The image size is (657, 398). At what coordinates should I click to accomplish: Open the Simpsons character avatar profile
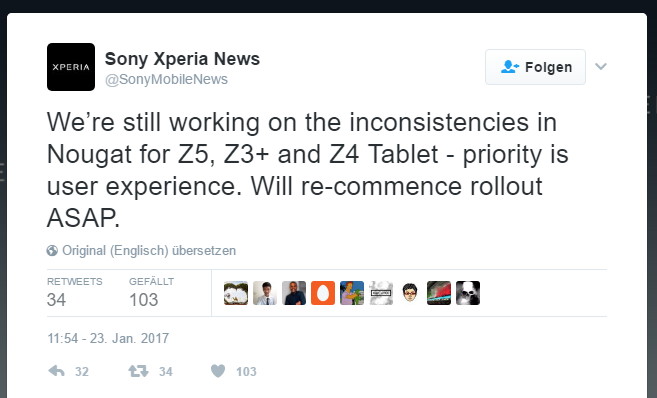point(352,293)
